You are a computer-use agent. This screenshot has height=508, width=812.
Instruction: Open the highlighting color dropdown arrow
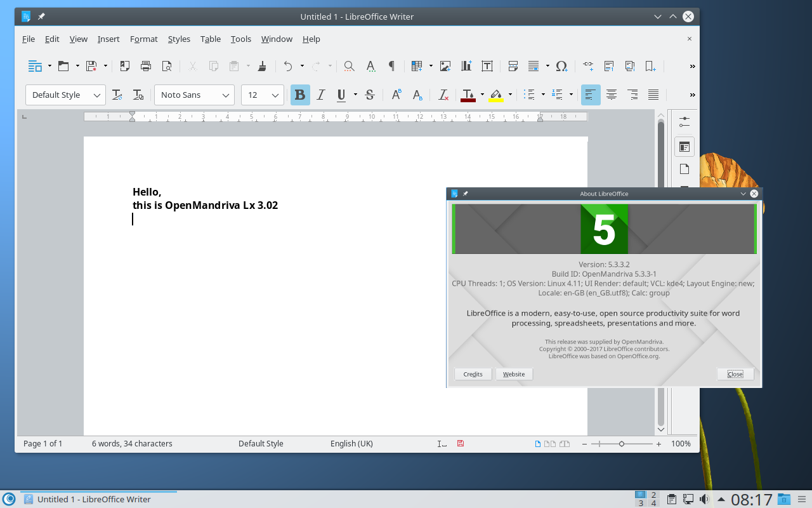[x=510, y=95]
